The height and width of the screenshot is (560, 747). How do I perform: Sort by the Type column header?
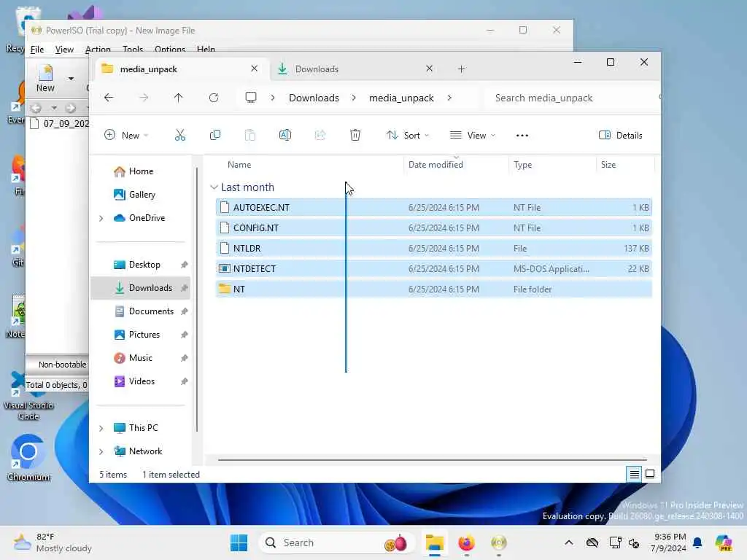(522, 165)
